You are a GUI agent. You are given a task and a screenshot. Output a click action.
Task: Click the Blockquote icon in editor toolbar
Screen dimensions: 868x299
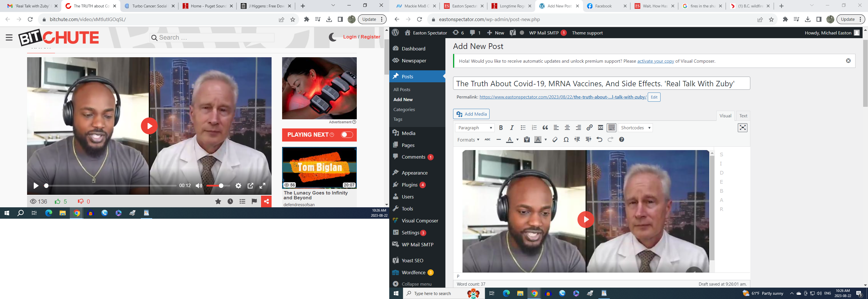545,128
